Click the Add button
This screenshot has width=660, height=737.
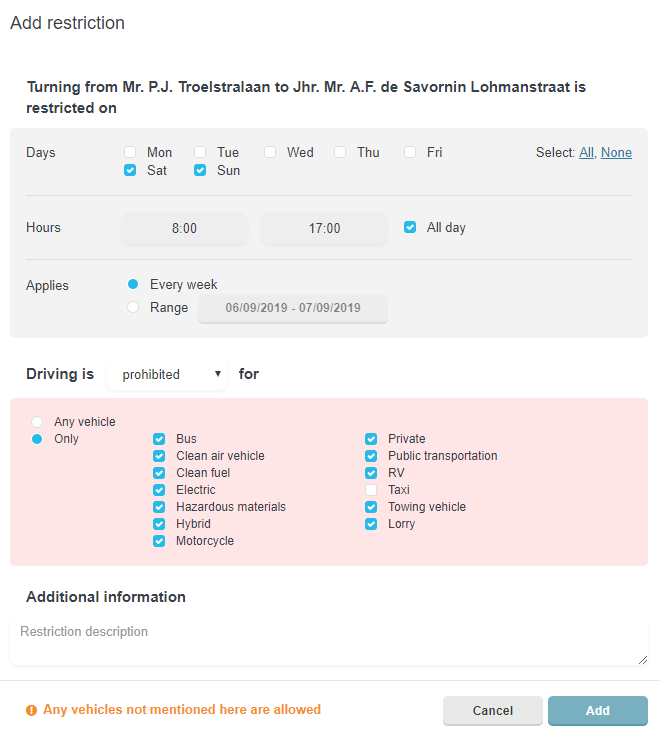[x=597, y=711]
